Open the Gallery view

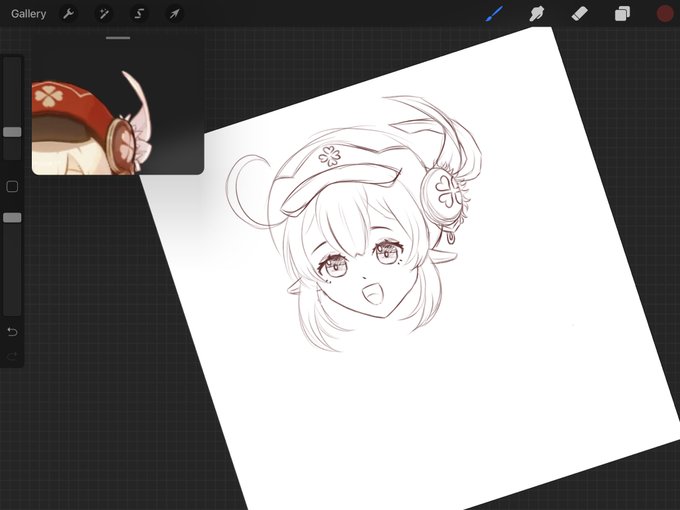point(28,14)
